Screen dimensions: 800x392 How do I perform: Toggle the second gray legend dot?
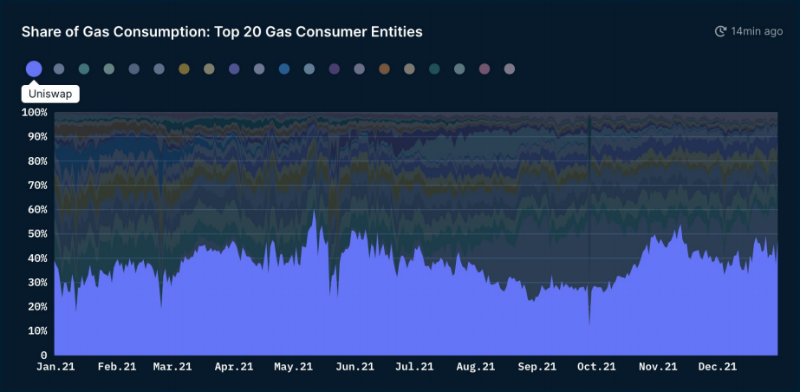[59, 69]
